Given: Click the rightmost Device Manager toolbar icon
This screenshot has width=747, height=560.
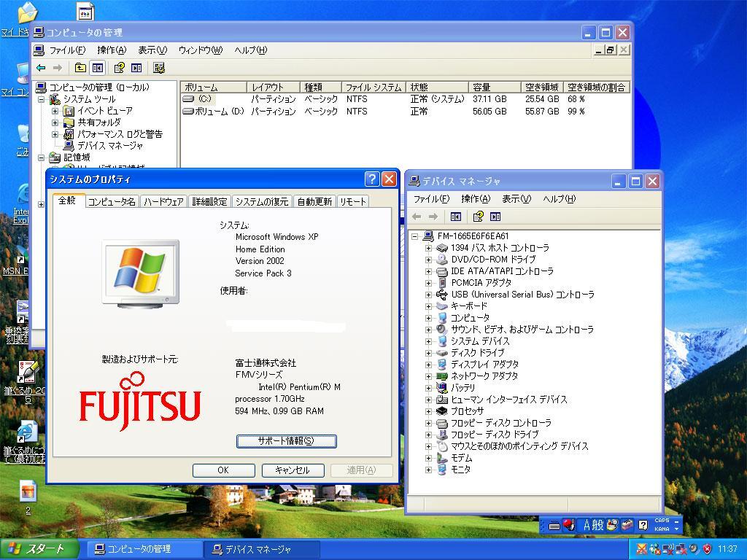Looking at the screenshot, I should click(495, 217).
